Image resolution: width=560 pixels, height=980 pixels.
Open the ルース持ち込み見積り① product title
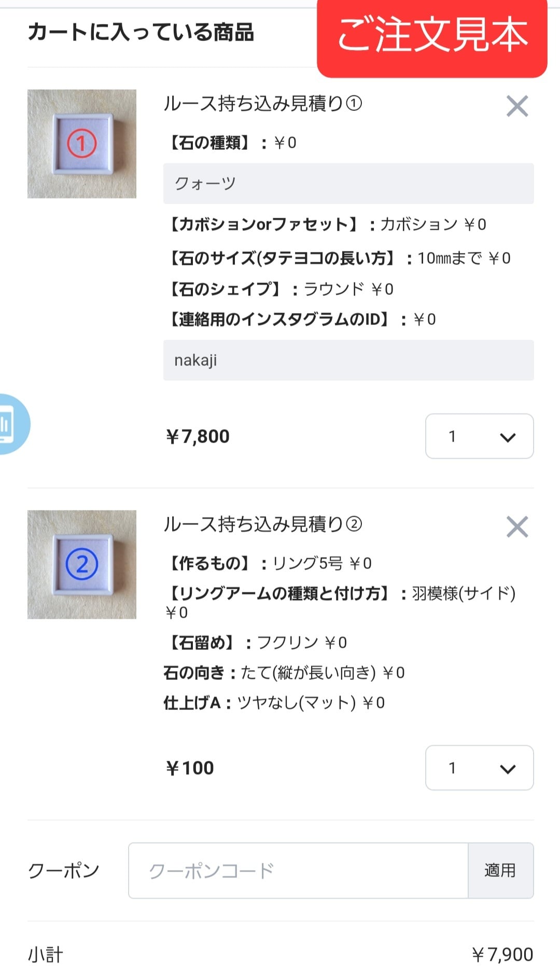pyautogui.click(x=262, y=104)
